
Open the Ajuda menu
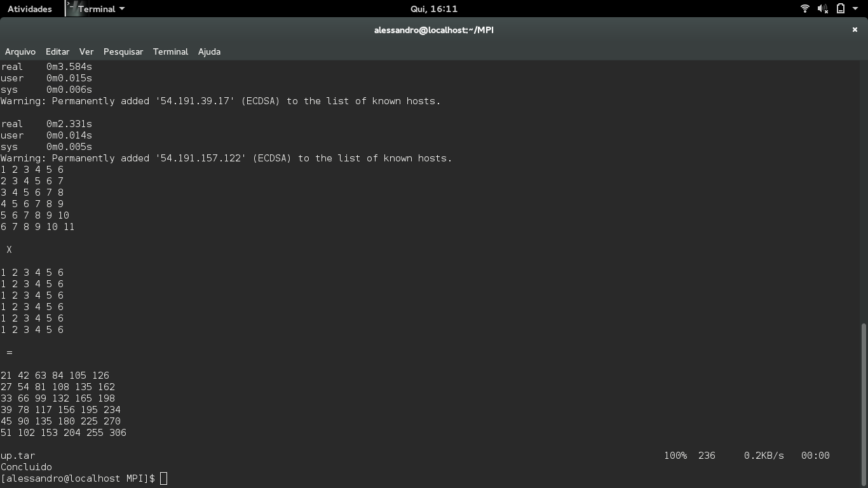209,51
